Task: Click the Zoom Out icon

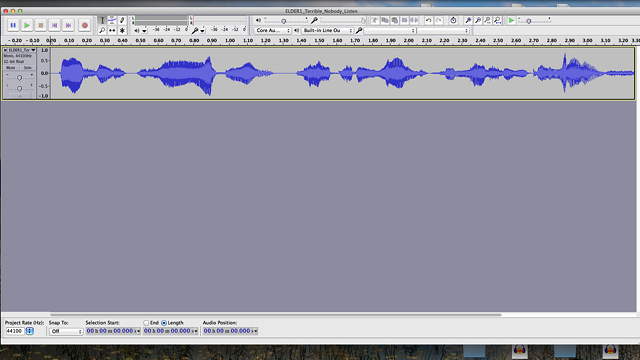Action: tap(478, 20)
